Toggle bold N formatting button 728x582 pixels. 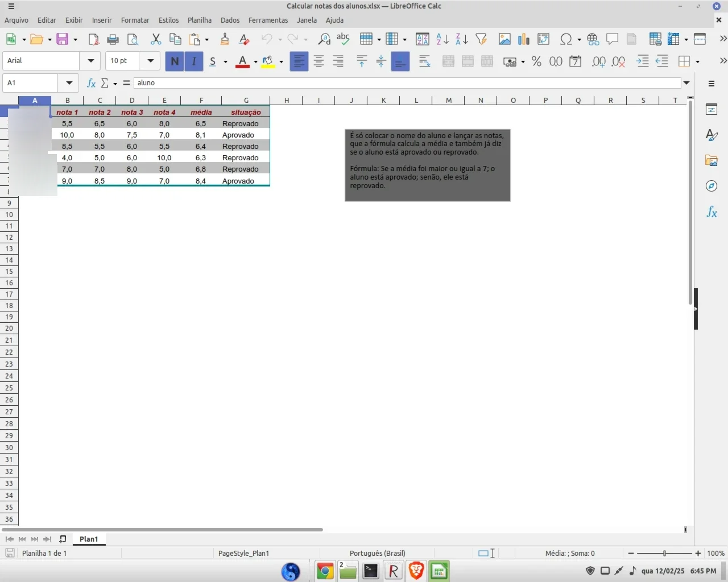pyautogui.click(x=175, y=61)
